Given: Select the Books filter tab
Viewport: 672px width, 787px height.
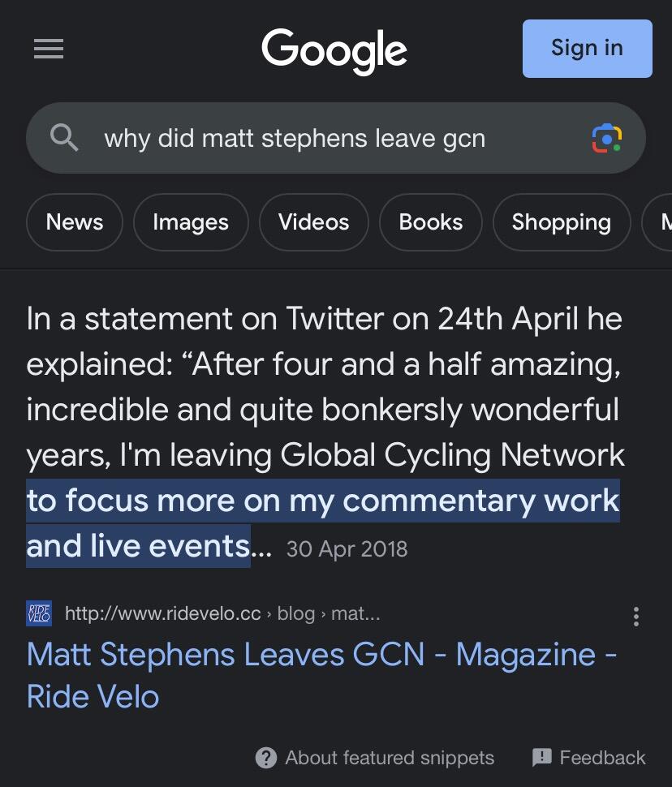Looking at the screenshot, I should 431,222.
